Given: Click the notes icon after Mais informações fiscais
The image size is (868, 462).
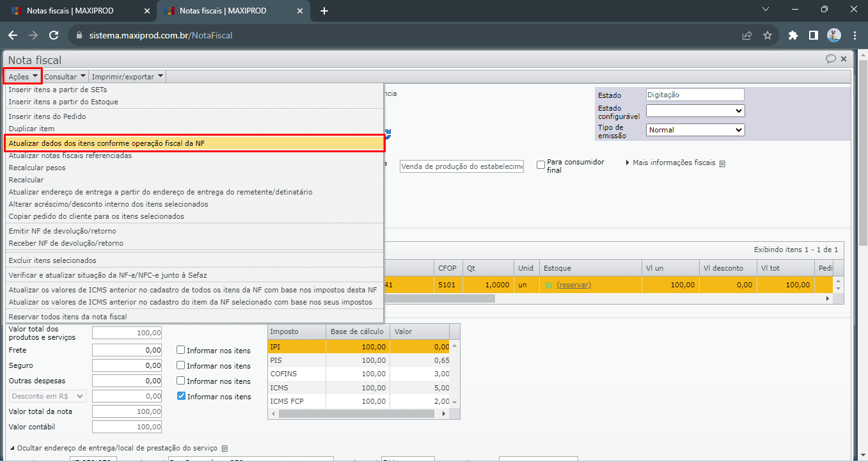Looking at the screenshot, I should pos(722,163).
